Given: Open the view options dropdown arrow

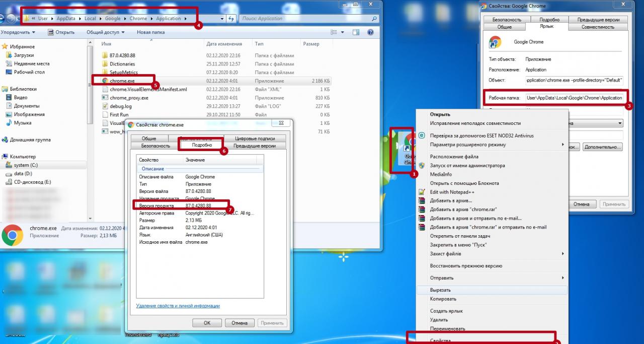Looking at the screenshot, I should (x=343, y=32).
